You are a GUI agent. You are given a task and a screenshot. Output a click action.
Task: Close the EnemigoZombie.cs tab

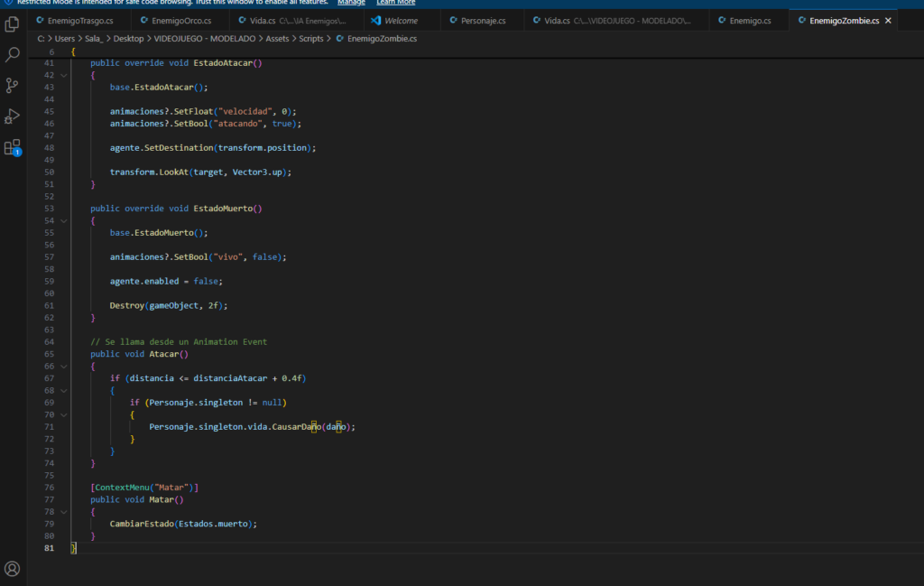[x=888, y=21]
